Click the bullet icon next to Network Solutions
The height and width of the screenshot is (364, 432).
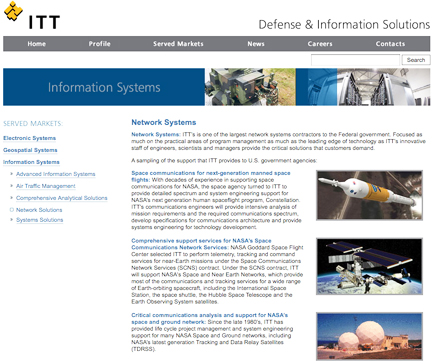click(x=12, y=210)
